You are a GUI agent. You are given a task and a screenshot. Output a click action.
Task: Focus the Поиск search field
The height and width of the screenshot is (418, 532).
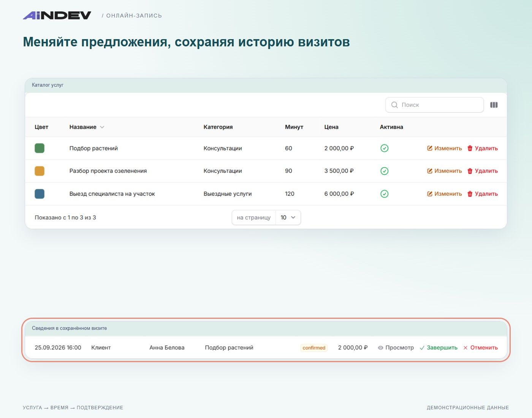(x=434, y=105)
